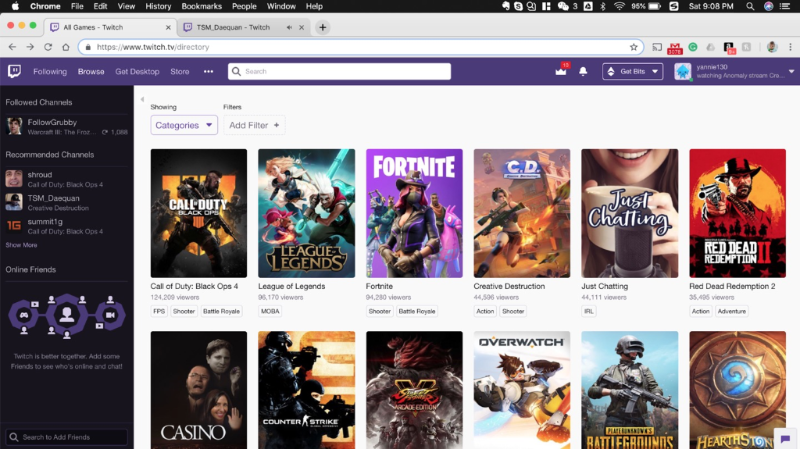Open PUBG Battlegrounds game cover
The width and height of the screenshot is (800, 449).
click(630, 390)
